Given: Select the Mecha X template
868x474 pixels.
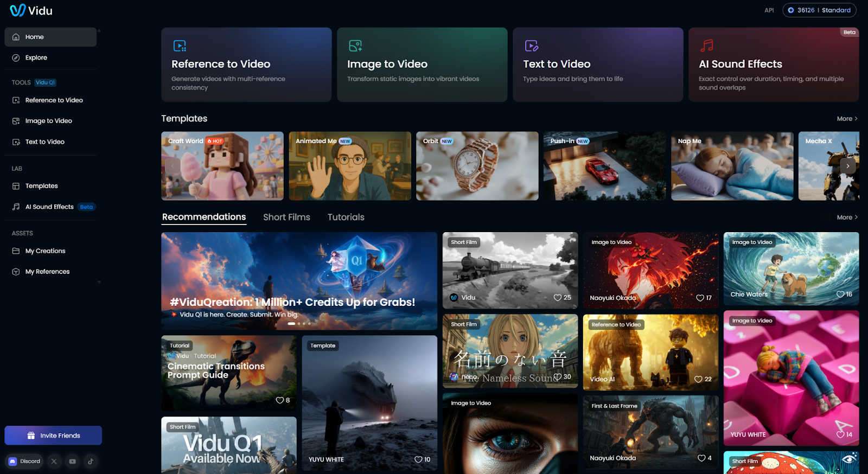Looking at the screenshot, I should coord(829,166).
